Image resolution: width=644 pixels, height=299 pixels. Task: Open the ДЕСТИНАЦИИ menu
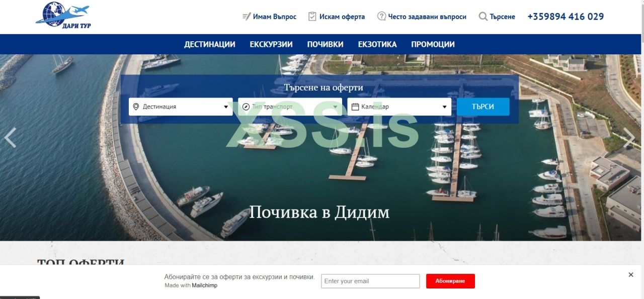pos(210,44)
